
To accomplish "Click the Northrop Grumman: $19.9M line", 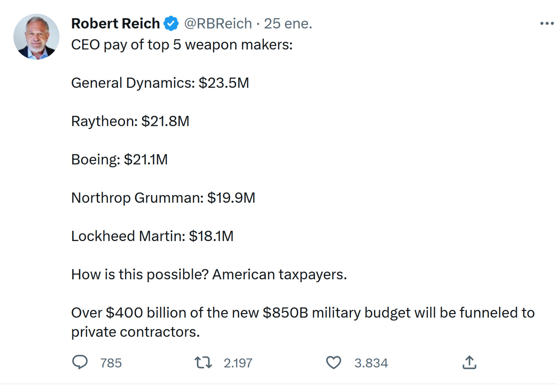I will (x=163, y=198).
